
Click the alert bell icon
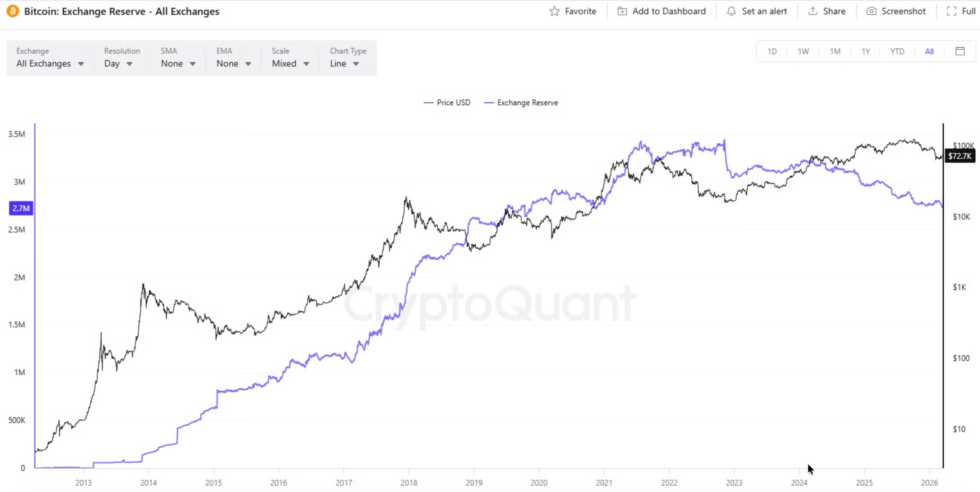point(731,11)
